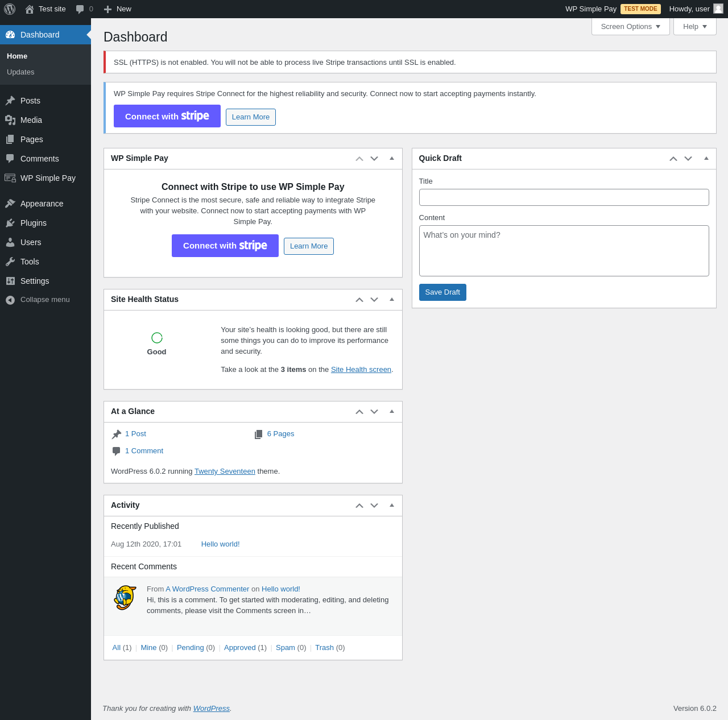Screen dimensions: 728x720
Task: Open the Twenty Seventeen theme link
Action: click(225, 471)
